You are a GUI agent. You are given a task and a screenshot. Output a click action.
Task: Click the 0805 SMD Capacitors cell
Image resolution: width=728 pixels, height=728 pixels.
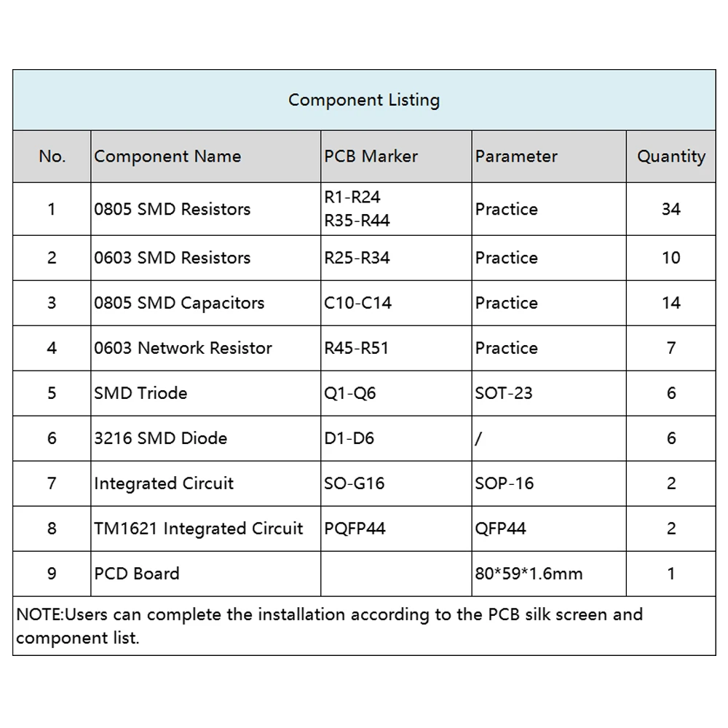(x=179, y=303)
